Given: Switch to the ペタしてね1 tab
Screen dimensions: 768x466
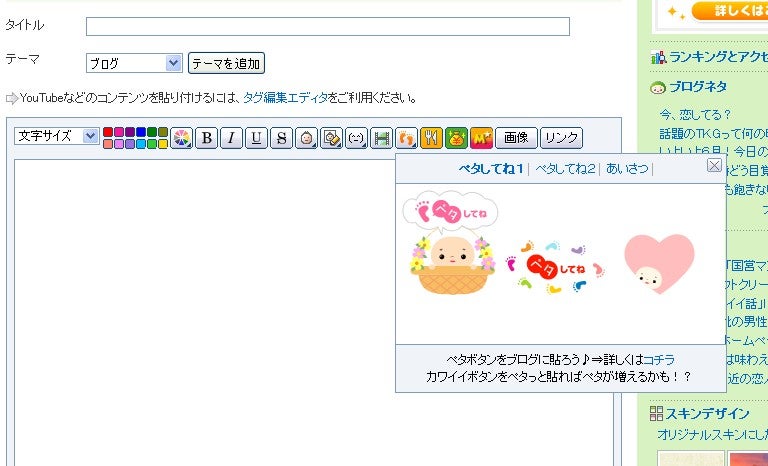Looking at the screenshot, I should click(491, 169).
